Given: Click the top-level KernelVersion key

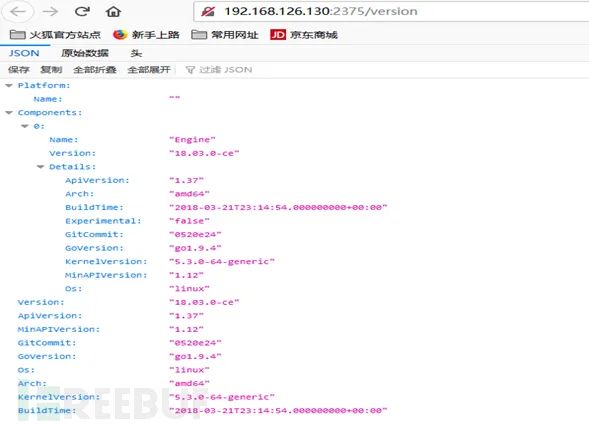Looking at the screenshot, I should click(59, 397).
